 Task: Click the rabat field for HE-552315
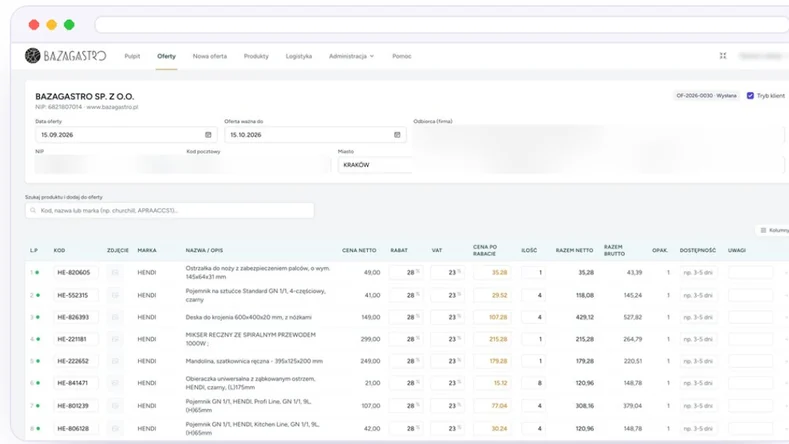(x=406, y=295)
